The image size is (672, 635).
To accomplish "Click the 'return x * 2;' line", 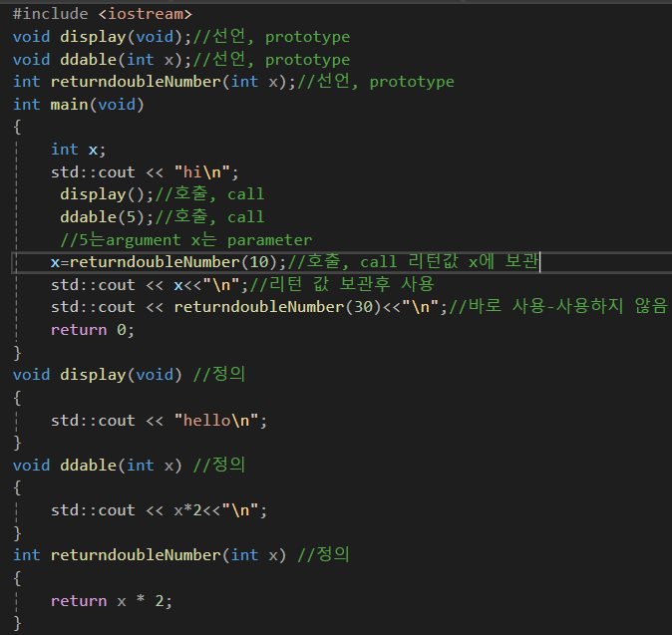I will [112, 601].
